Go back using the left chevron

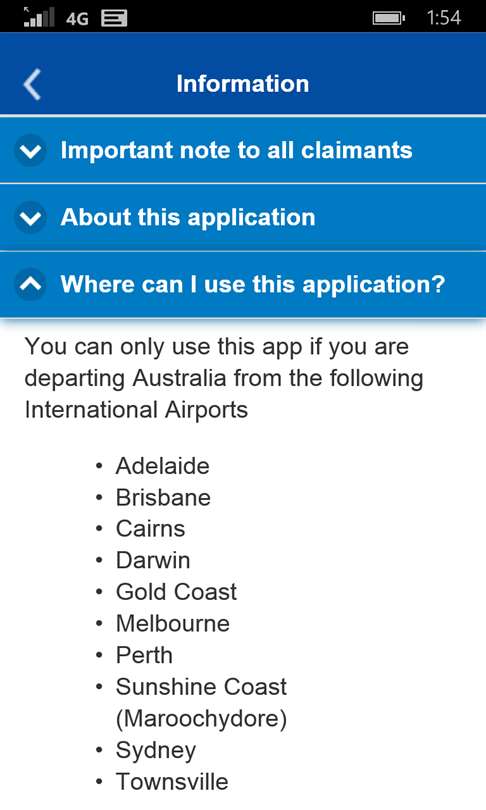point(32,84)
